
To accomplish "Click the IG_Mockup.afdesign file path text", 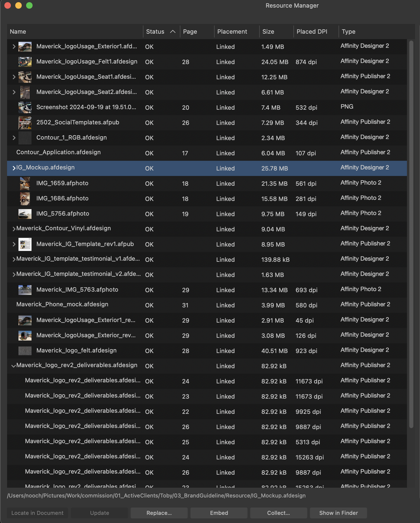I will point(156,496).
